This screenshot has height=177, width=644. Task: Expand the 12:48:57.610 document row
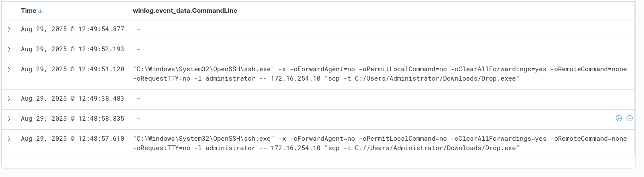9,139
